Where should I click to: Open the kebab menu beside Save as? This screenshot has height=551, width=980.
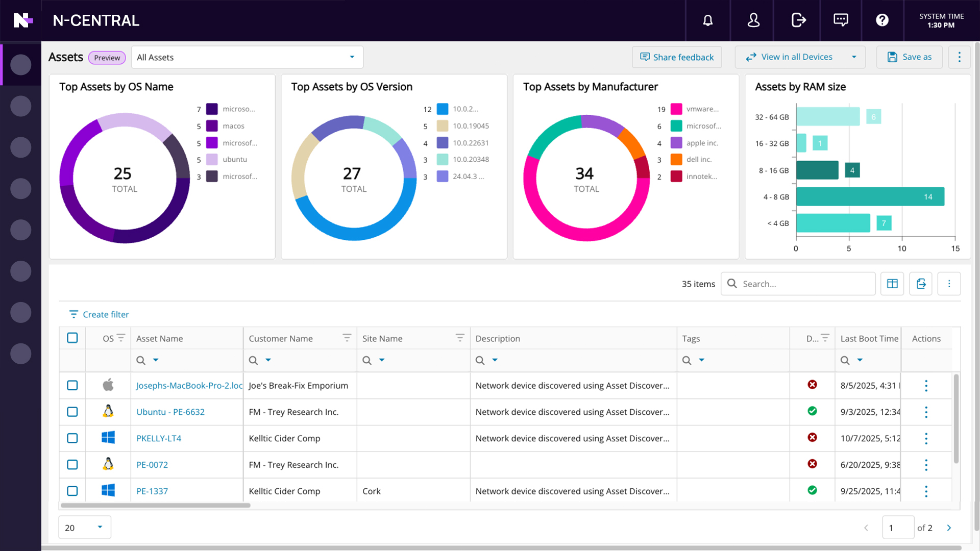coord(959,57)
